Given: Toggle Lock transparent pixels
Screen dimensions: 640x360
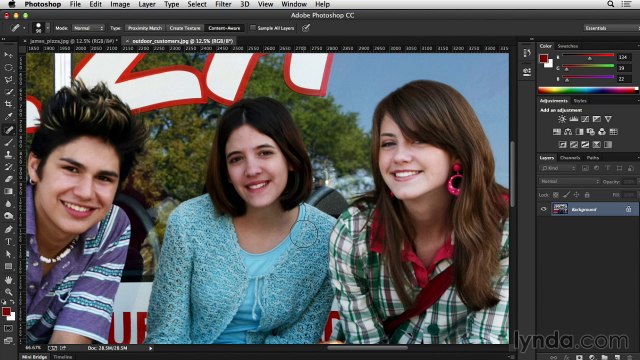Looking at the screenshot, I should click(556, 195).
